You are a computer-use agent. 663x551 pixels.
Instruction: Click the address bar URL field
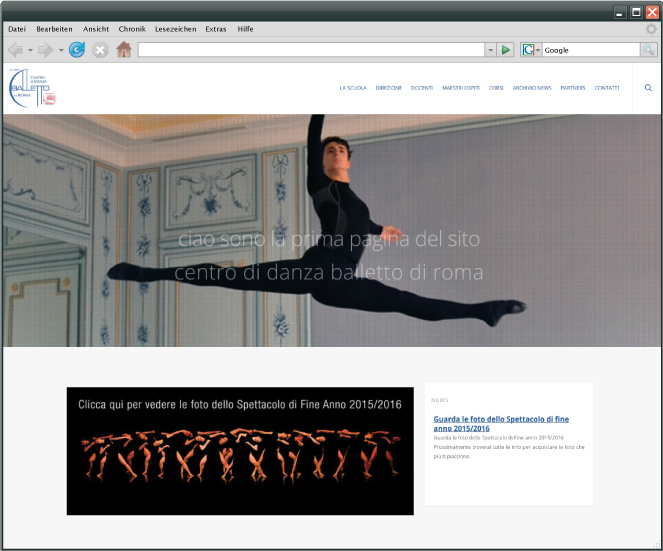pos(311,50)
